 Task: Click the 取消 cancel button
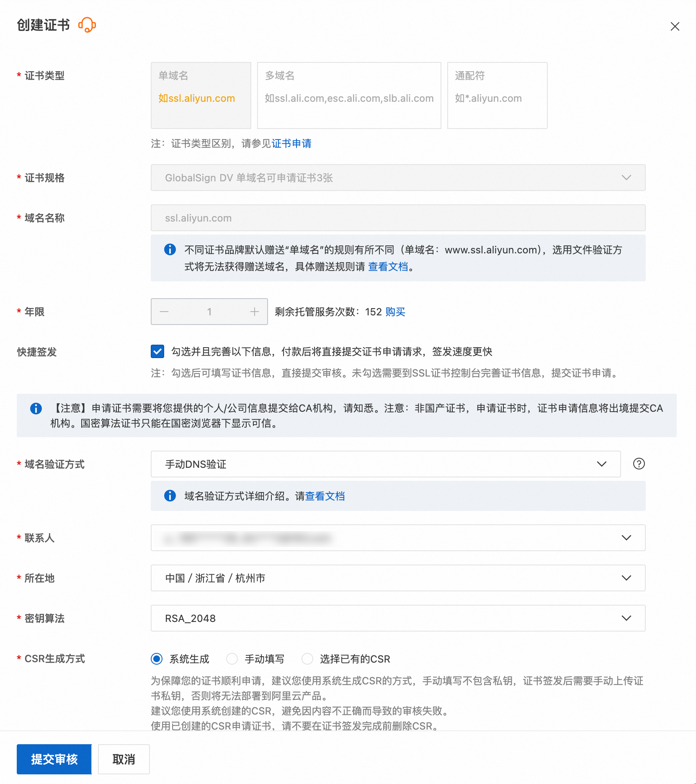[x=124, y=759]
